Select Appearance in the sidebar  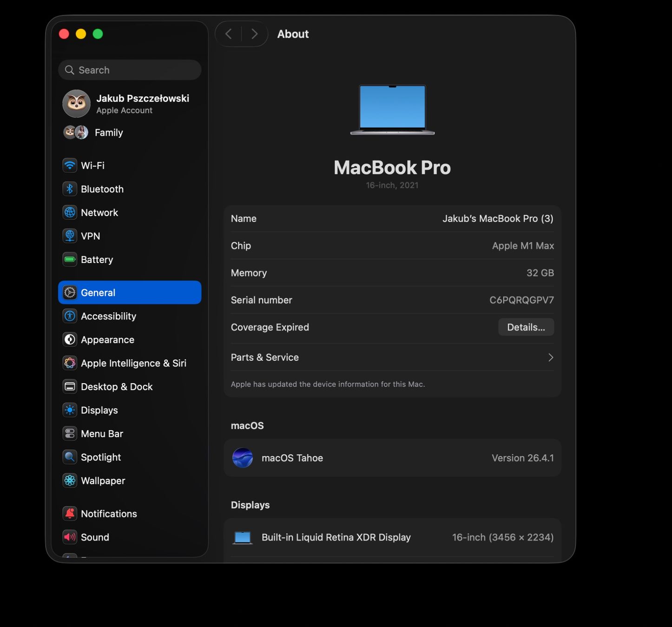tap(130, 340)
